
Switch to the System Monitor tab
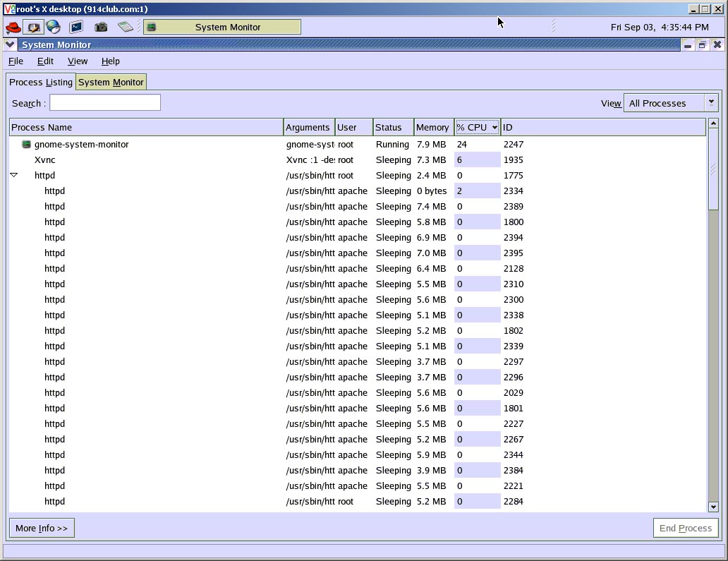[111, 82]
